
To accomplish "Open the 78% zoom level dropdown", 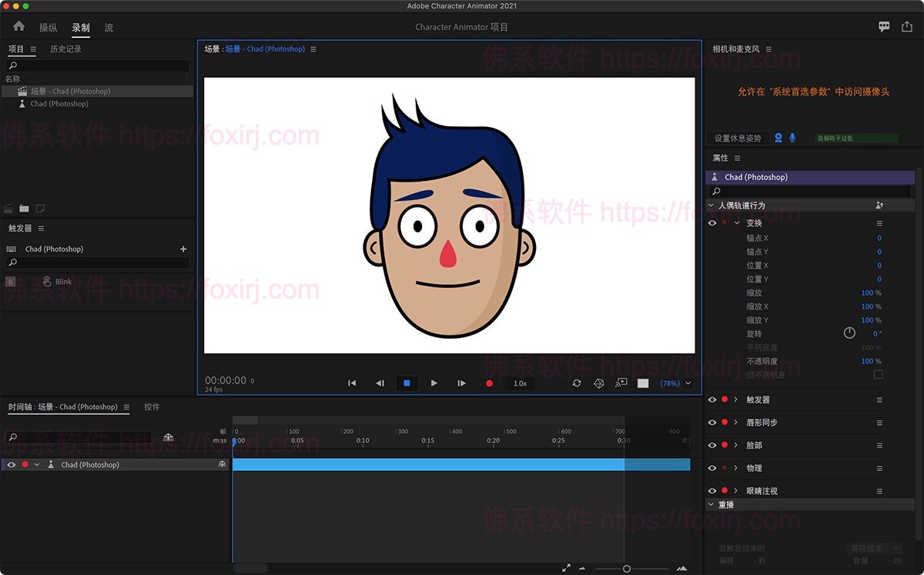I will pos(688,383).
